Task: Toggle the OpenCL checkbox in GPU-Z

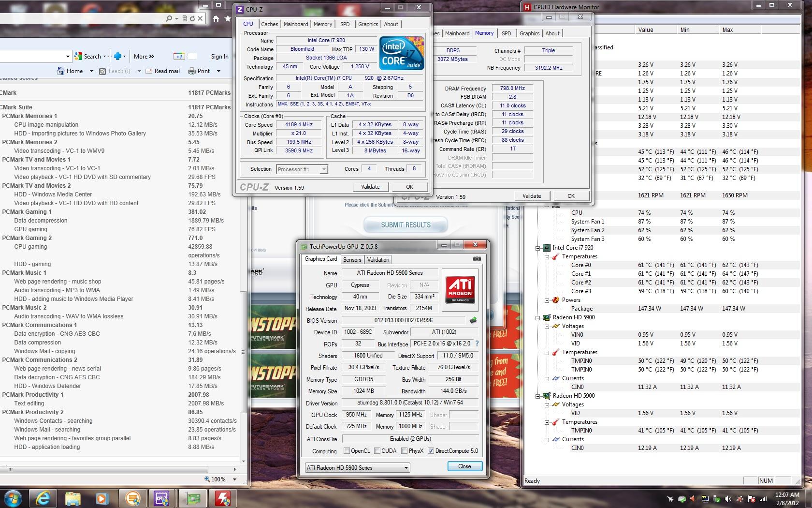Action: coord(347,451)
